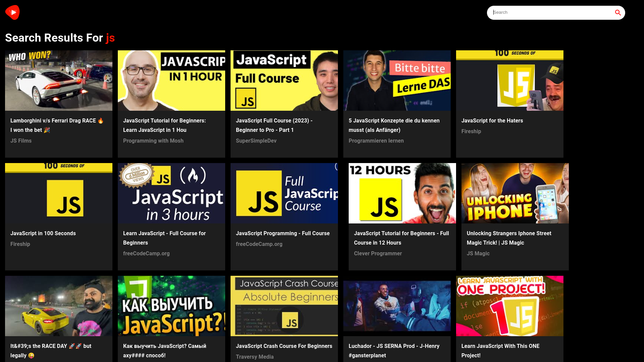Viewport: 644px width, 362px height.
Task: Select the German 'Bitte bitte Lerne DAS' thumbnail
Action: point(397,81)
